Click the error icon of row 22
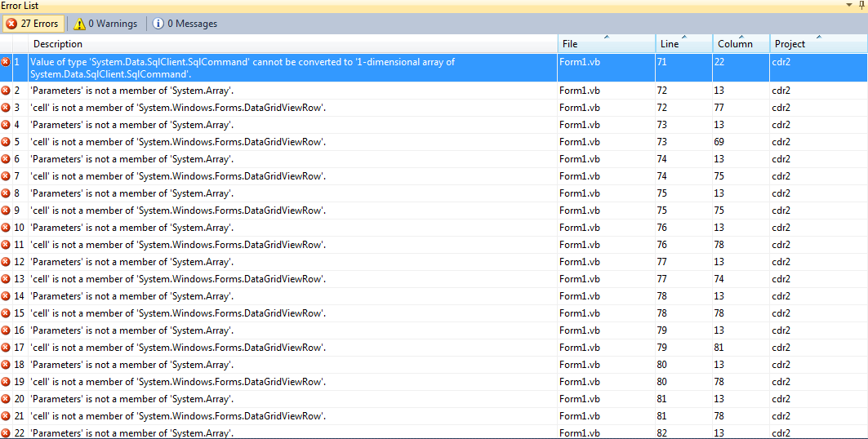The height and width of the screenshot is (439, 868). pos(6,433)
